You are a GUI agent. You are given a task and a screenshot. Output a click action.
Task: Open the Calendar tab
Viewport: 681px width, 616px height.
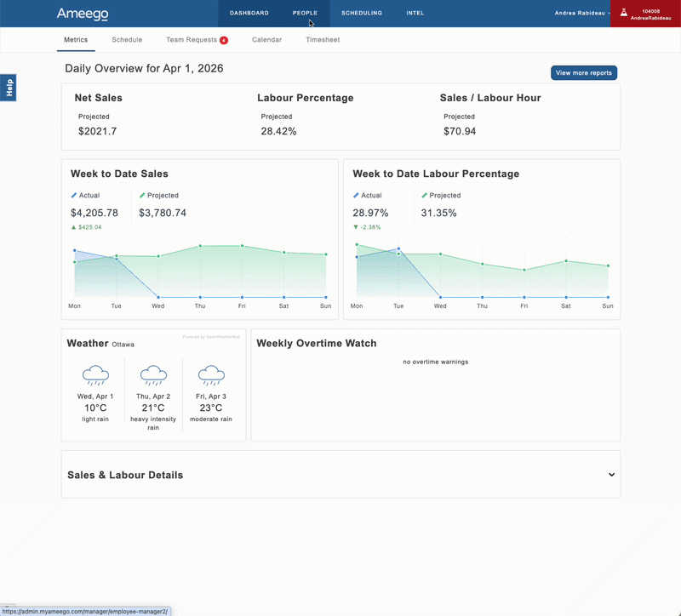(x=266, y=39)
